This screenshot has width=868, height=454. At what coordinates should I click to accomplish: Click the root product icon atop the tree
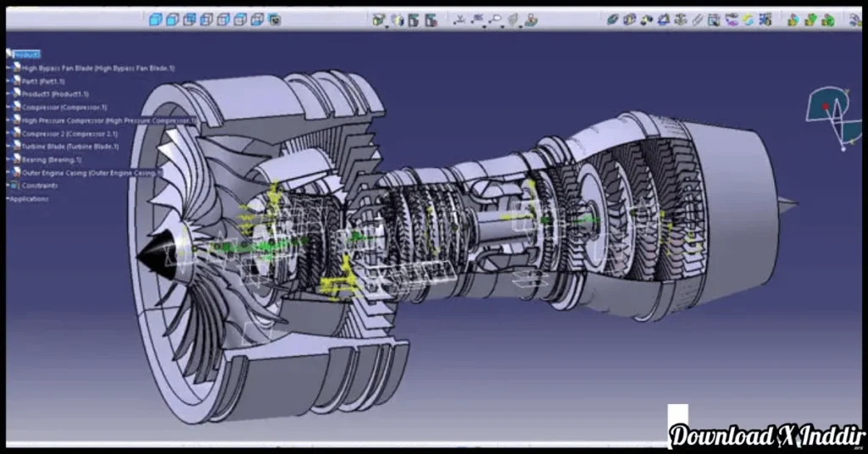(x=9, y=54)
